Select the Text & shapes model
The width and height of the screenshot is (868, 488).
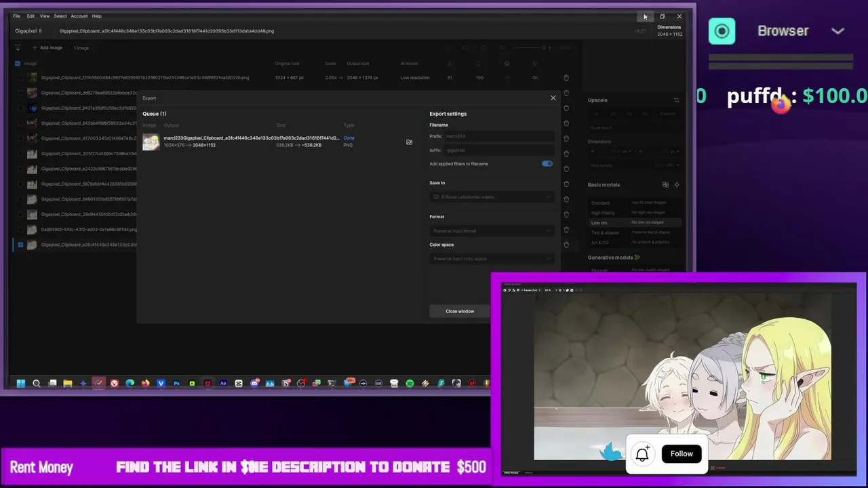coord(634,232)
